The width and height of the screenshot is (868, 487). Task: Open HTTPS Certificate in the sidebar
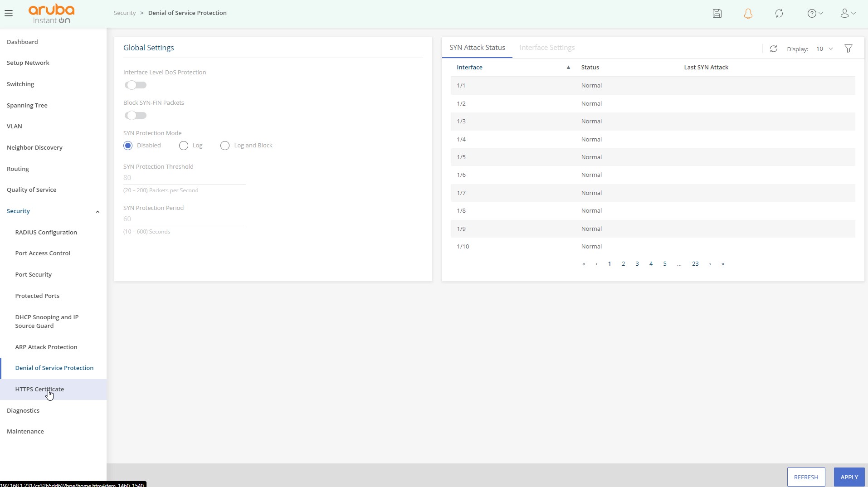pos(39,389)
